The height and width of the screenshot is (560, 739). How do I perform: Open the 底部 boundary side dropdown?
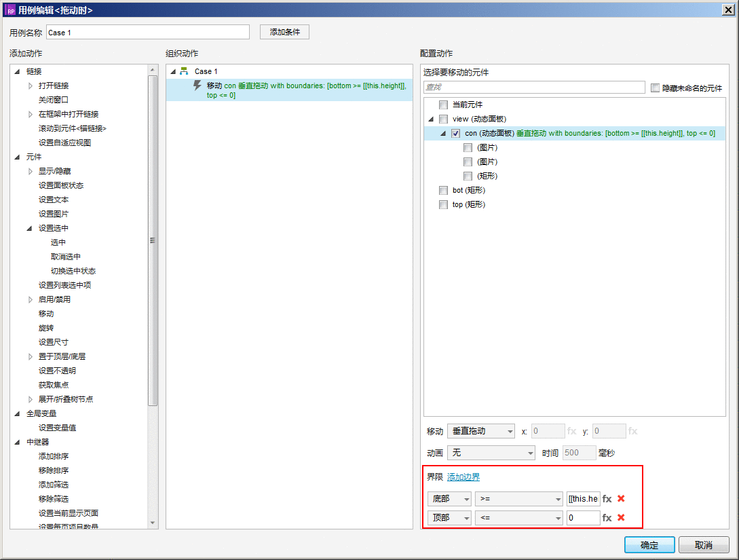pyautogui.click(x=449, y=499)
